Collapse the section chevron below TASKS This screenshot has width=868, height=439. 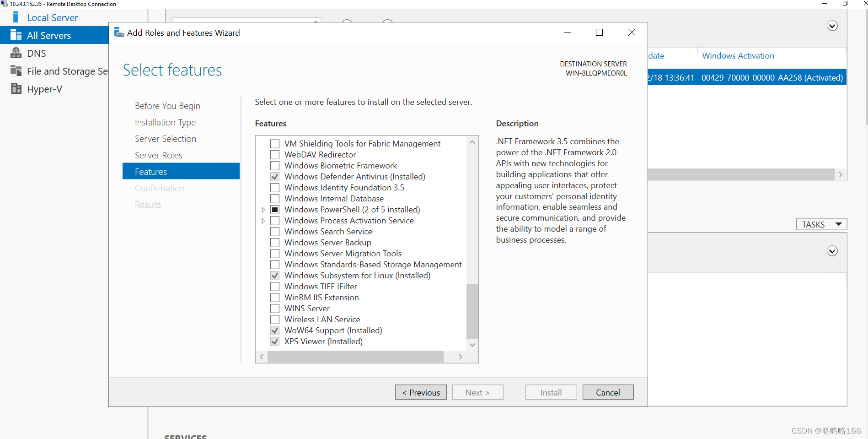(x=832, y=251)
